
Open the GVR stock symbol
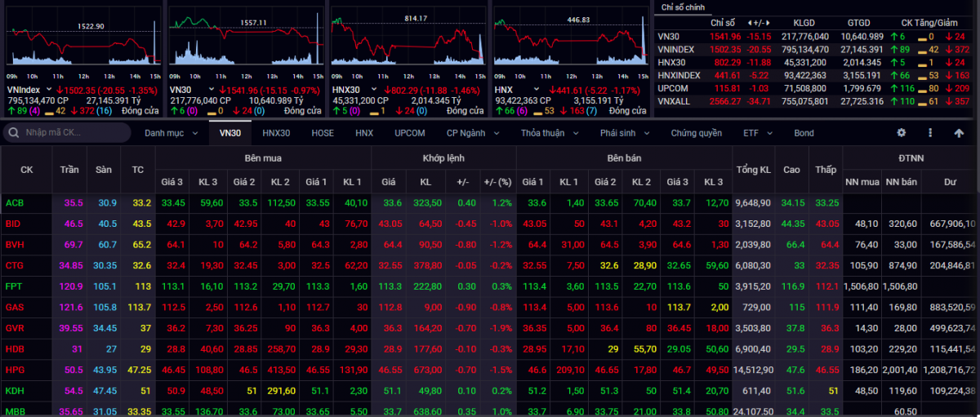coord(15,328)
